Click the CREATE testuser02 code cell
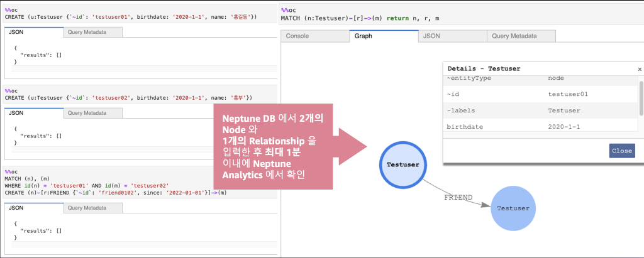This screenshot has height=258, width=644. coord(140,94)
